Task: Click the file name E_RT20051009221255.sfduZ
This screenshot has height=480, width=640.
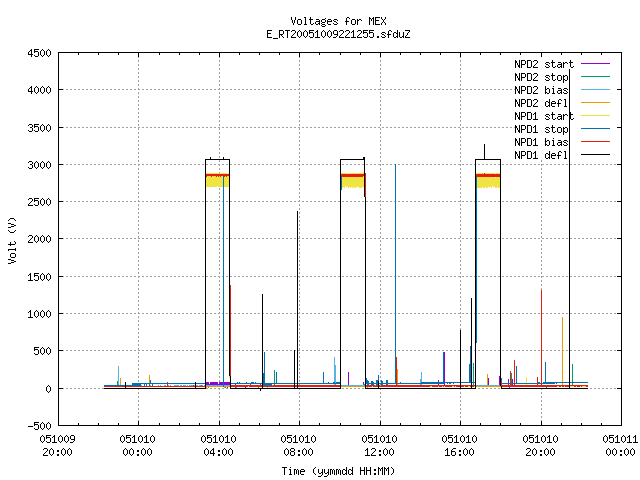Action: pos(338,34)
